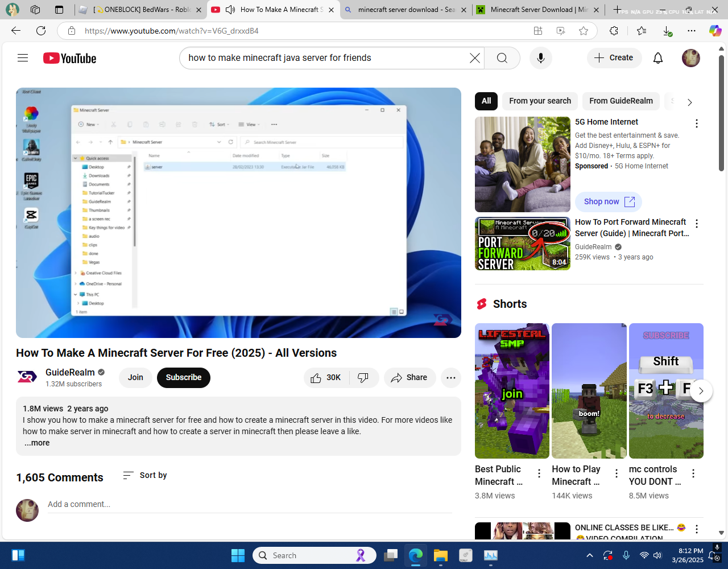The image size is (728, 569).
Task: Open the YouTube guide hamburger menu
Action: [23, 58]
